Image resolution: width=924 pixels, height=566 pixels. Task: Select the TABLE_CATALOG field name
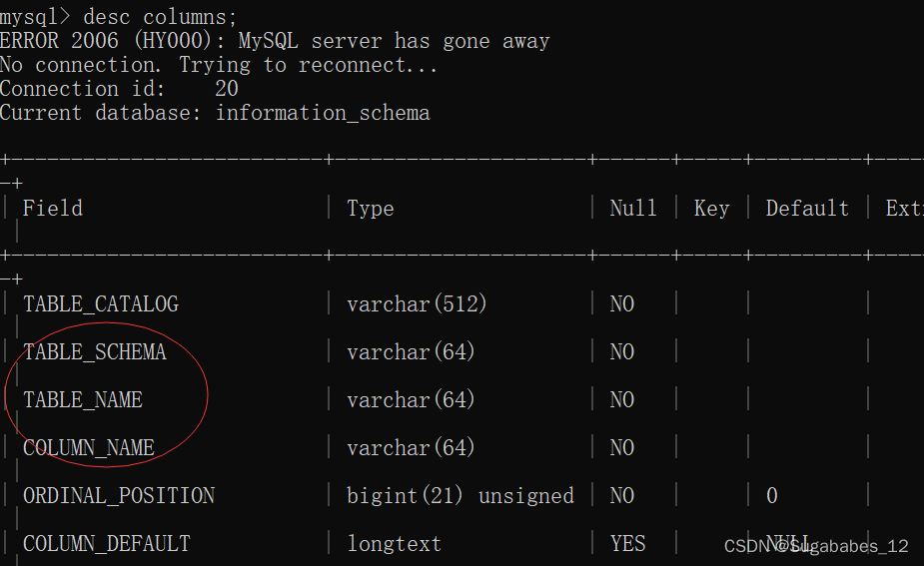[101, 304]
